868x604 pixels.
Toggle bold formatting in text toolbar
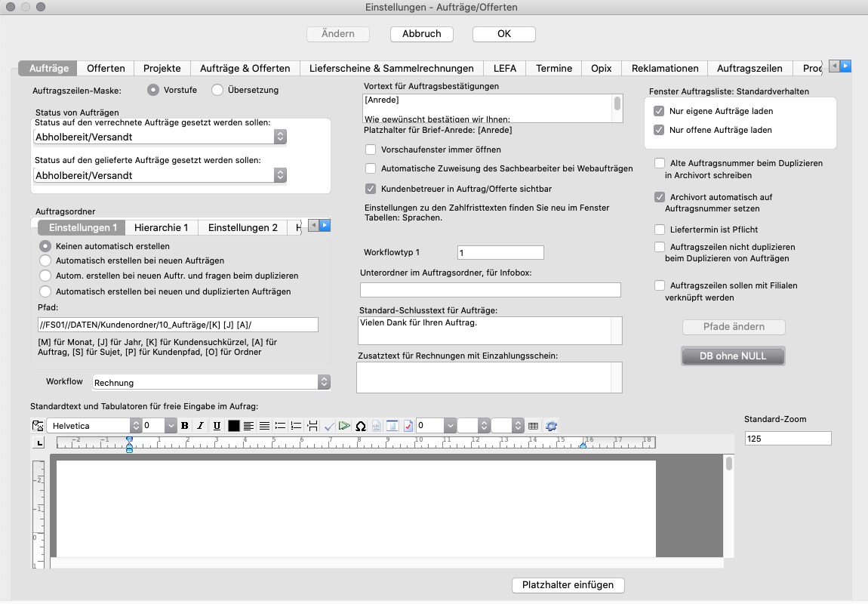(x=185, y=426)
